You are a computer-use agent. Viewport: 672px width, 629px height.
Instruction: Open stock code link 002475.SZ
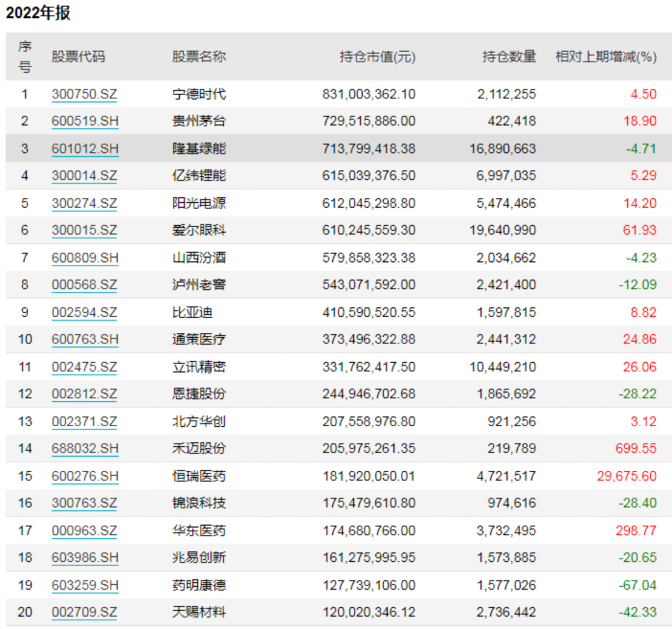click(x=85, y=367)
